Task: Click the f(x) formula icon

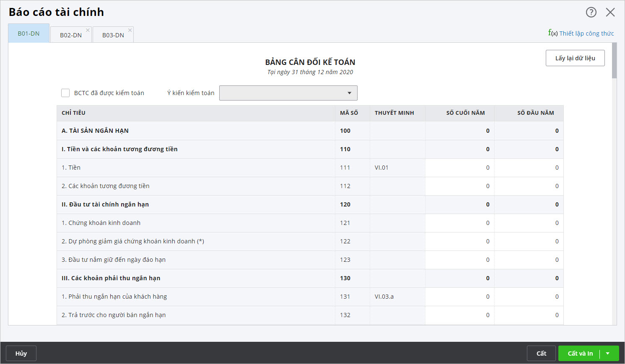Action: [552, 33]
